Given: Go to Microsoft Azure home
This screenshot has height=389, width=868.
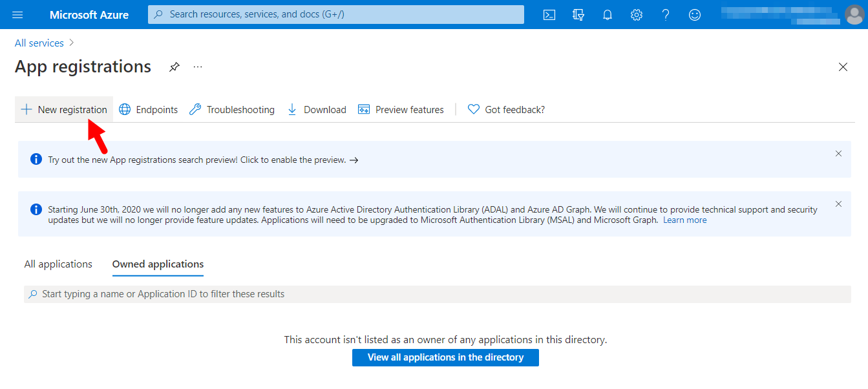Looking at the screenshot, I should pos(89,14).
